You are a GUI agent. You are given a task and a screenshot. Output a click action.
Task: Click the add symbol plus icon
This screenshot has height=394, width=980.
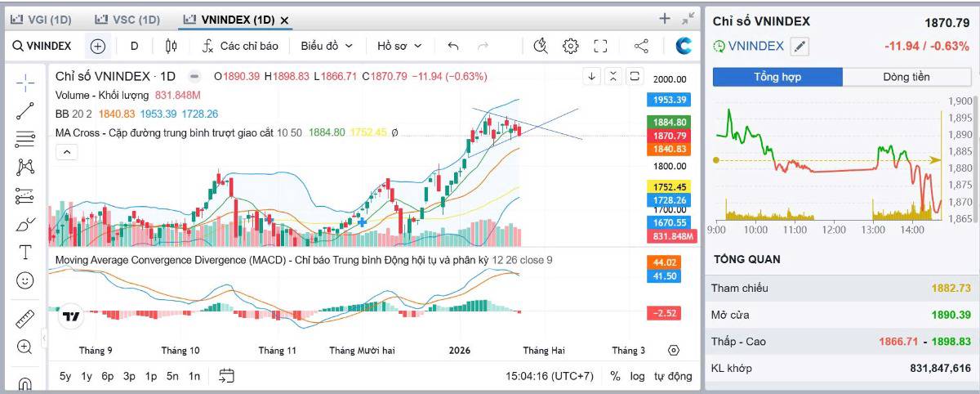coord(98,46)
